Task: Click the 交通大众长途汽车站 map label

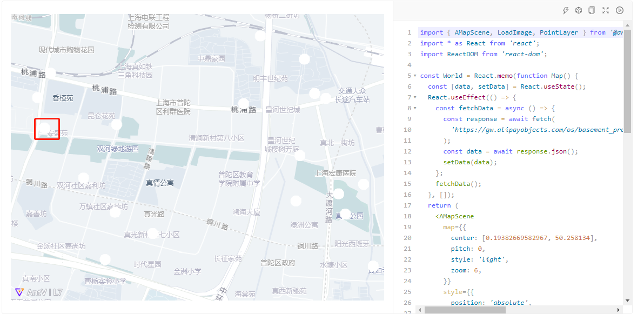Action: [x=352, y=95]
